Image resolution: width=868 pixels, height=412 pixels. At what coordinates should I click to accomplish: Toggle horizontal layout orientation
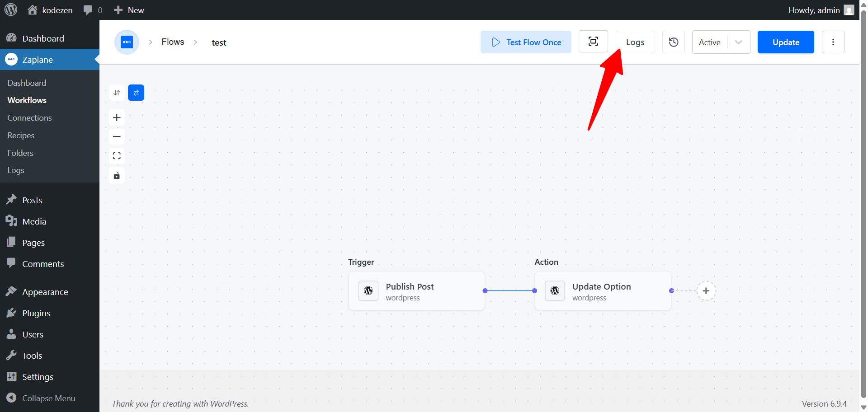coord(136,93)
